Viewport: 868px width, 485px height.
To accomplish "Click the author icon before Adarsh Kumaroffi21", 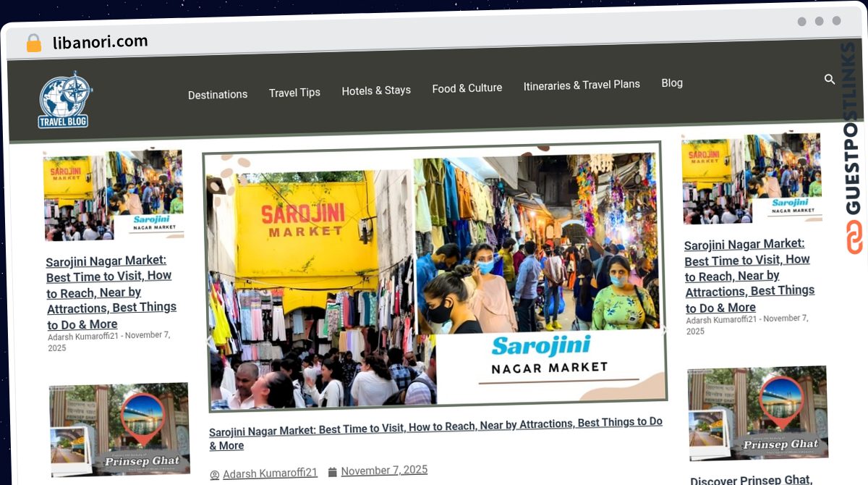I will click(x=215, y=475).
